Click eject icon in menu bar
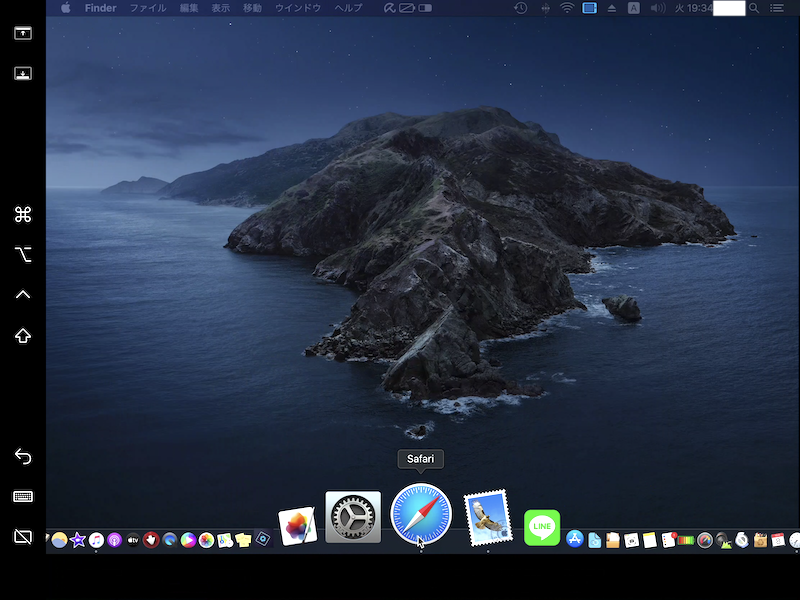Image resolution: width=800 pixels, height=600 pixels. pos(611,8)
